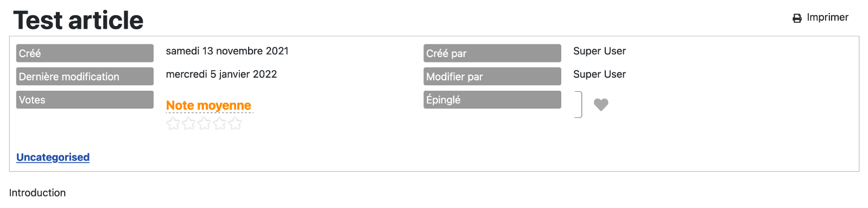Image resolution: width=868 pixels, height=208 pixels.
Task: Click the Imprimer printer icon
Action: pos(797,18)
